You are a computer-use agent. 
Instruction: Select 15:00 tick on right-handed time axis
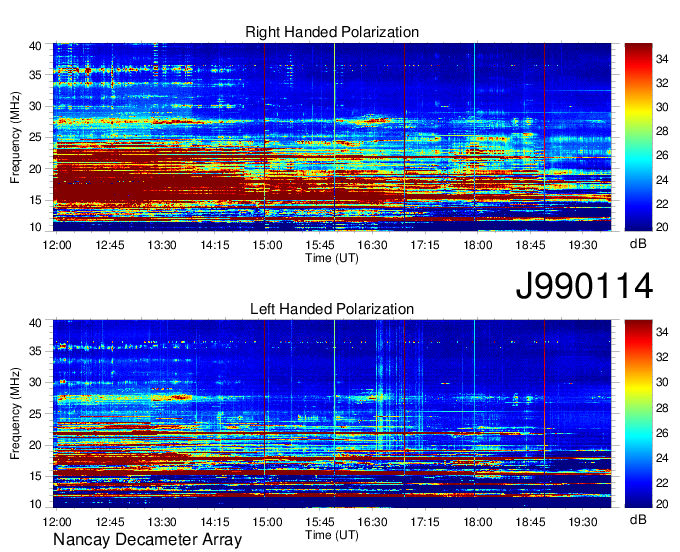click(267, 245)
